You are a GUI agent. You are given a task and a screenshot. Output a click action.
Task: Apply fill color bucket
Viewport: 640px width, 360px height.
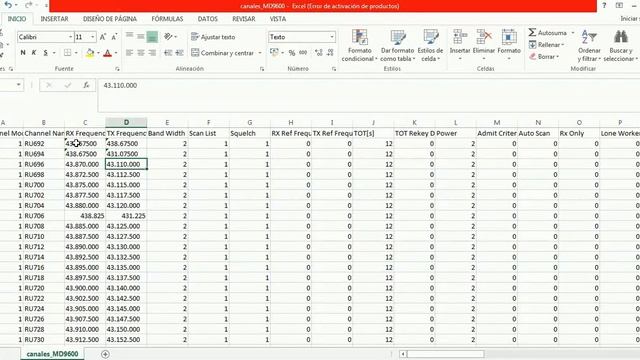pyautogui.click(x=90, y=53)
